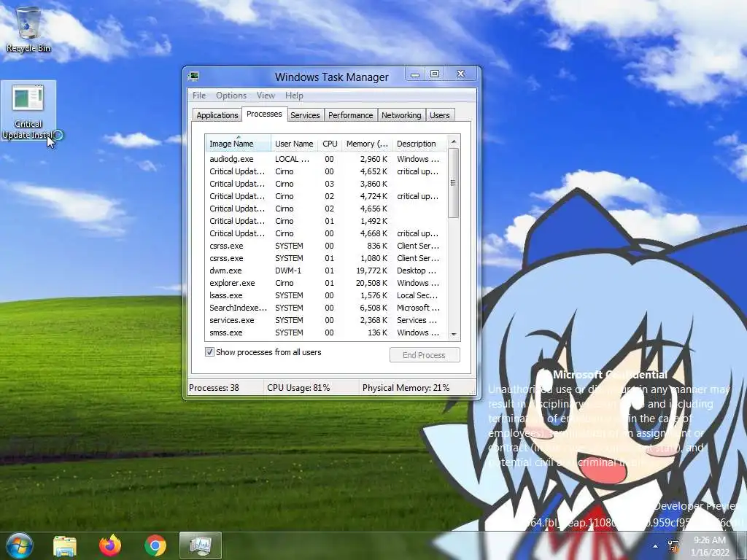Select the lsass.exe process row
The image size is (747, 560).
click(x=326, y=295)
